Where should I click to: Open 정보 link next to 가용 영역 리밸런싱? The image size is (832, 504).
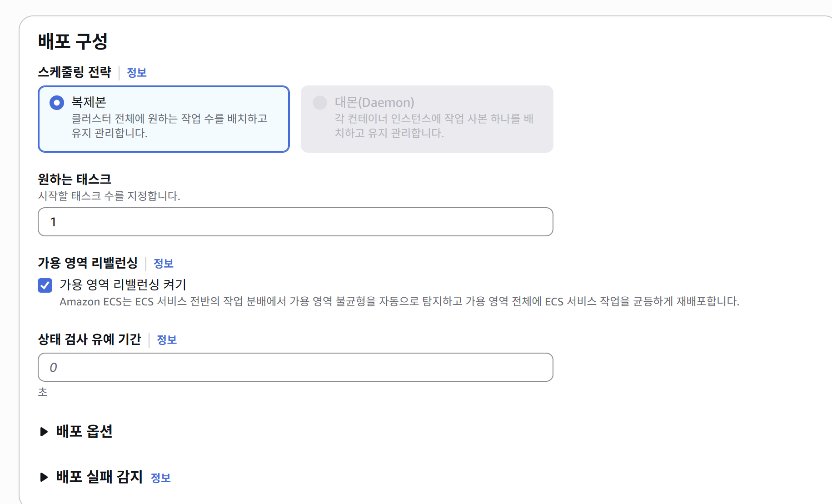pos(164,264)
